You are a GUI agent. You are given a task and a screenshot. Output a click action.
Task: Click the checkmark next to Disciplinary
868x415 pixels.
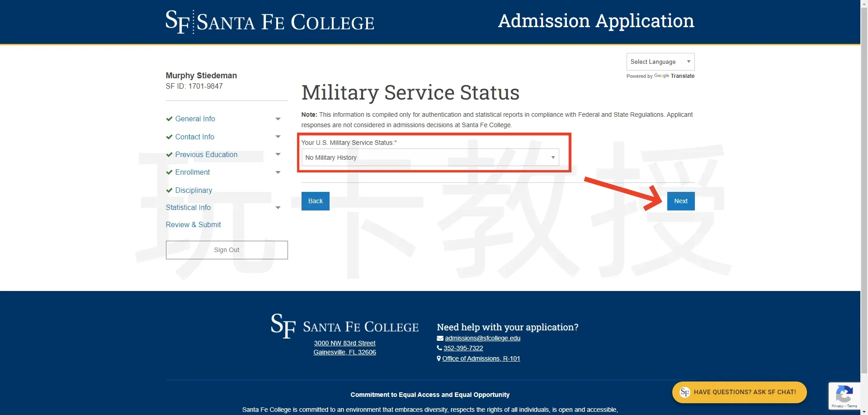coord(169,191)
